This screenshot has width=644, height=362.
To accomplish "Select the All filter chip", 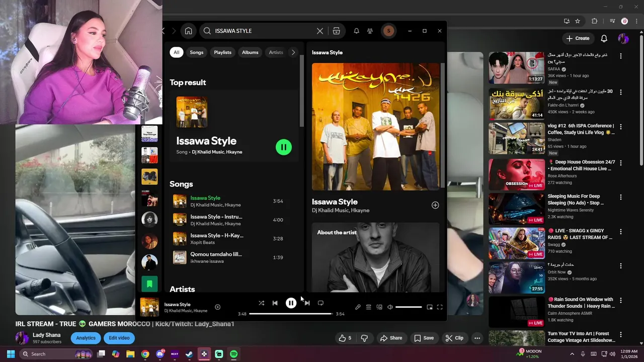I will pyautogui.click(x=176, y=52).
